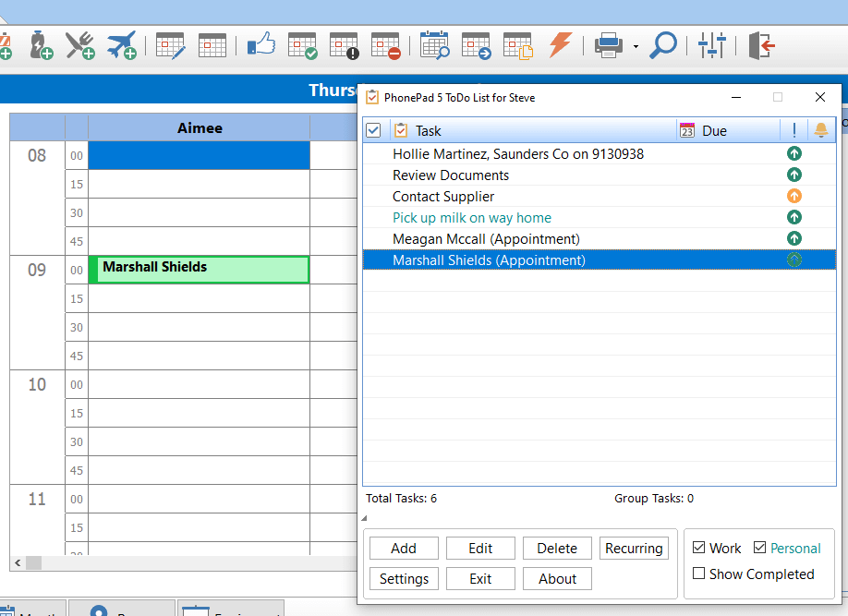The width and height of the screenshot is (848, 616).
Task: Click the ToDo window title icon
Action: click(x=372, y=97)
